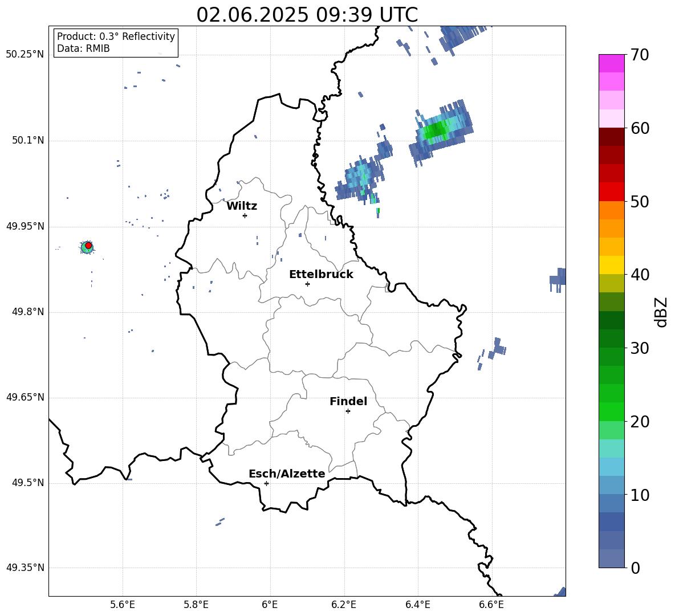Click the colorbar tick value 0

pos(635,568)
